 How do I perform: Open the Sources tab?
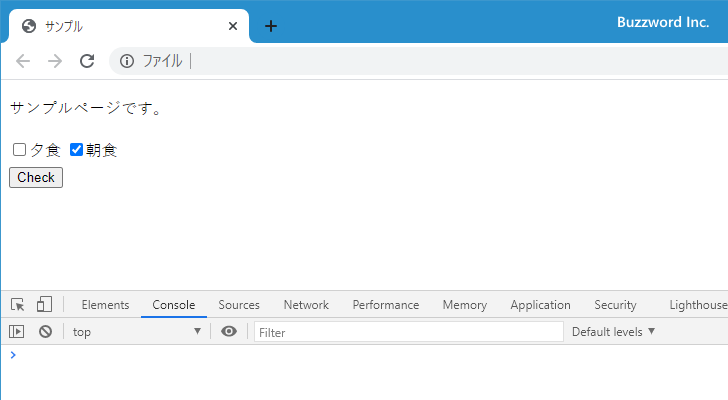239,305
